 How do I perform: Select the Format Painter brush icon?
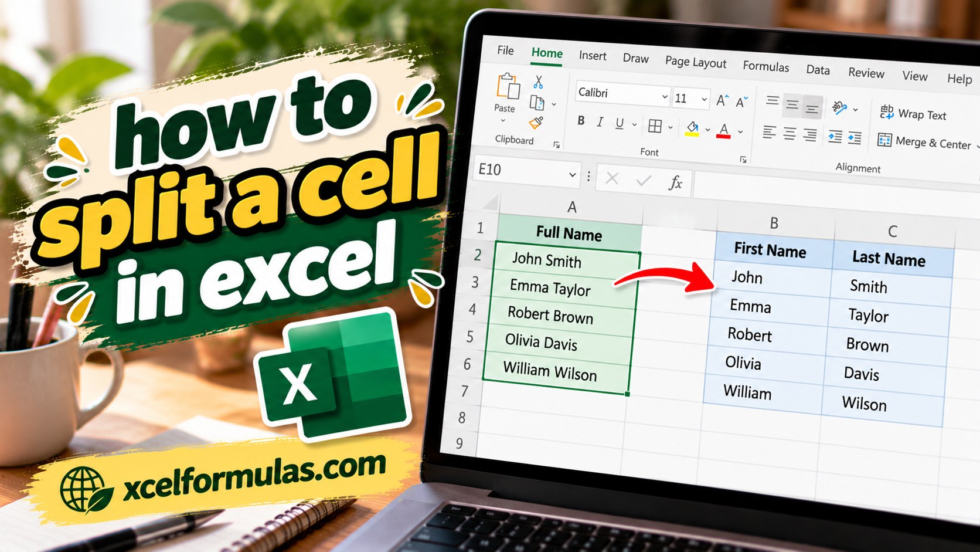[536, 123]
